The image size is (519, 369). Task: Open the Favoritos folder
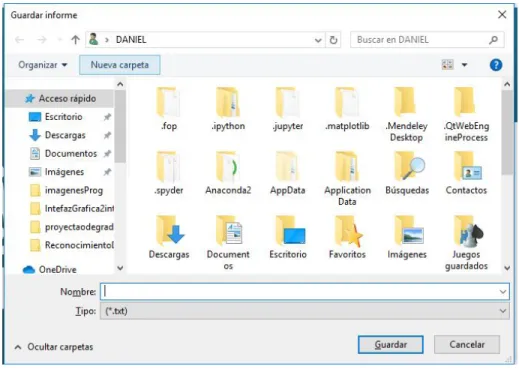tap(347, 237)
